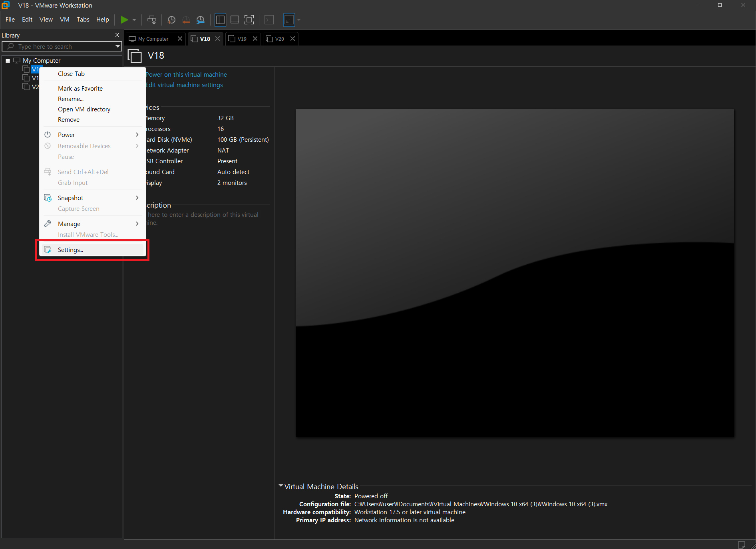Click Install VMware Tools... menu entry

click(x=92, y=234)
